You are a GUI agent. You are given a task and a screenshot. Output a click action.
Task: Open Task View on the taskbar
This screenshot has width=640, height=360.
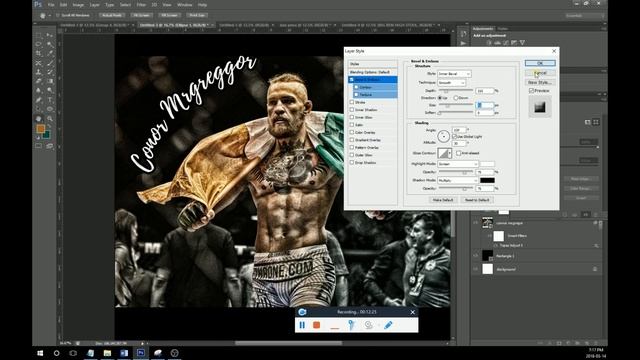73,353
